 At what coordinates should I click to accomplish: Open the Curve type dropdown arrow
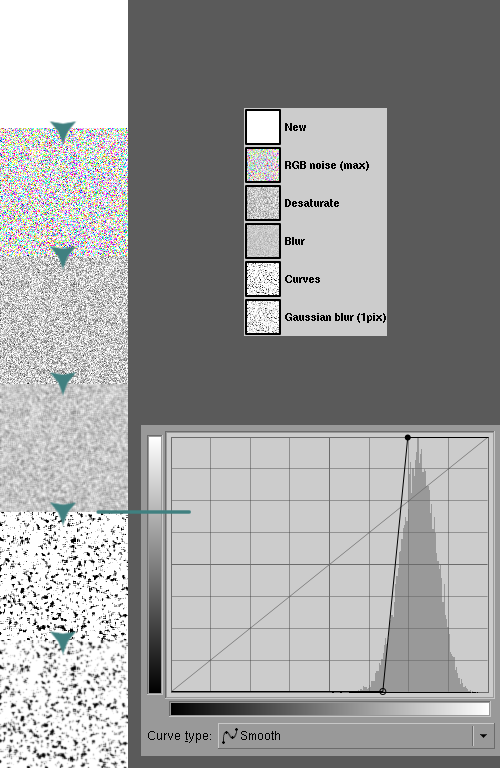pos(483,736)
